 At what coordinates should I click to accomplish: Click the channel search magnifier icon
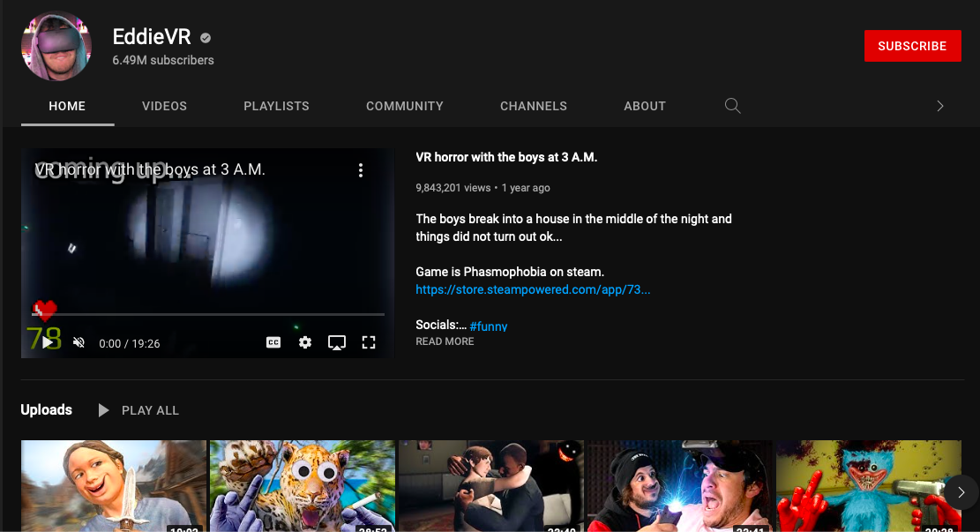pos(732,106)
